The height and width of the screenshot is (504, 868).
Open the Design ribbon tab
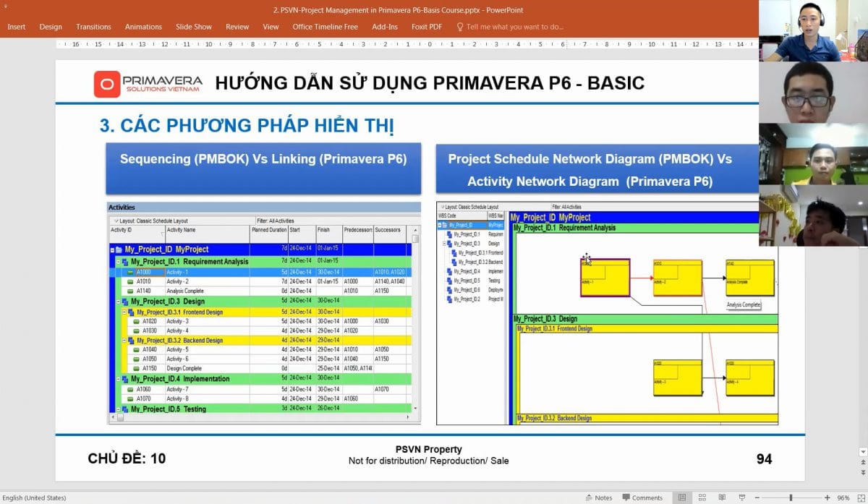51,27
